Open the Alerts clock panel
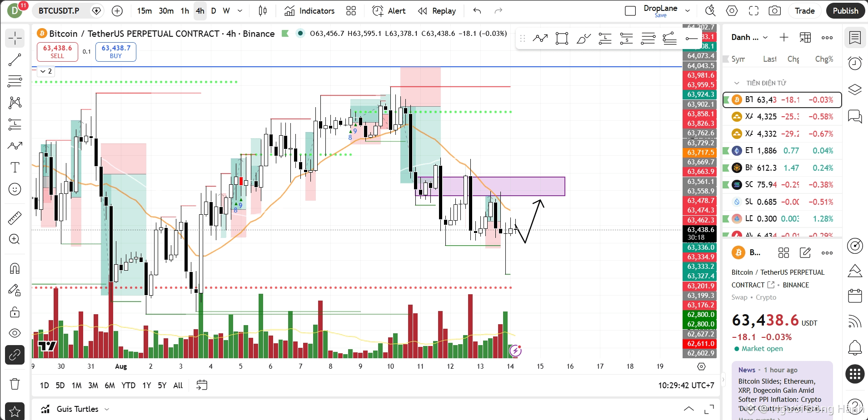This screenshot has height=420, width=868. click(x=855, y=64)
